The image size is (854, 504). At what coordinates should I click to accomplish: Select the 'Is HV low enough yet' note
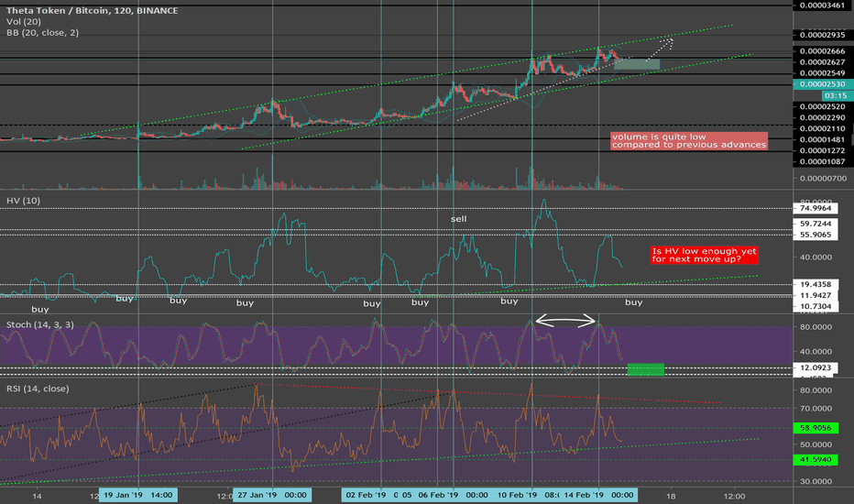705,255
